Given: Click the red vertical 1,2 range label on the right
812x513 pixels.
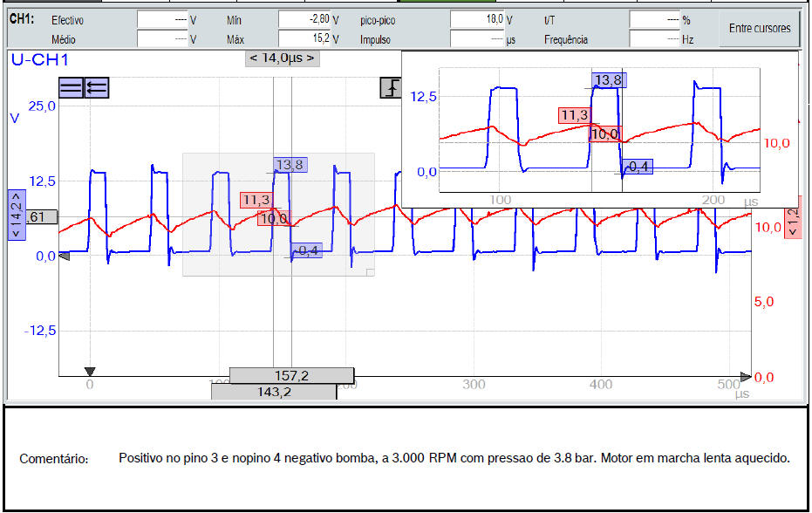Looking at the screenshot, I should tap(793, 223).
